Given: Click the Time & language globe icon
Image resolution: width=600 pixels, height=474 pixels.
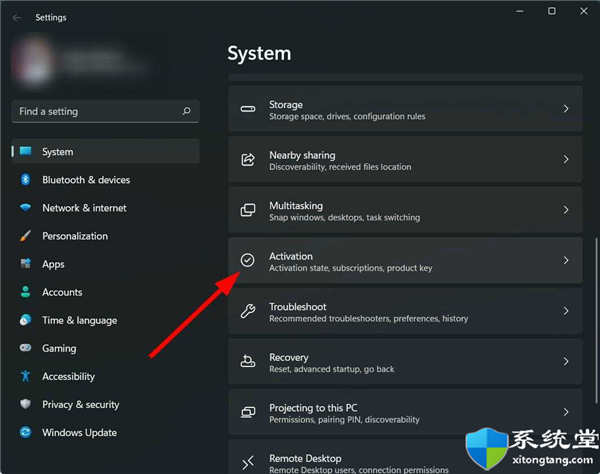Looking at the screenshot, I should click(x=26, y=320).
